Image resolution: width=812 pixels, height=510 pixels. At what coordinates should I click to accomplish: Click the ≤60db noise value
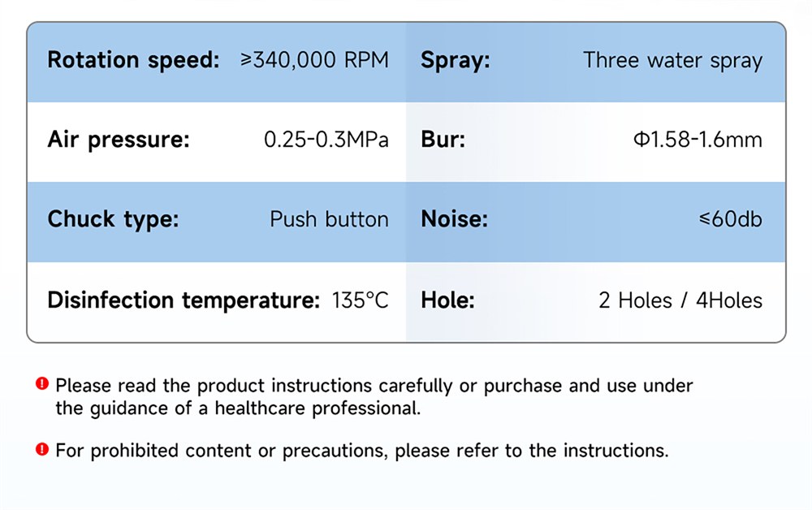coord(730,219)
